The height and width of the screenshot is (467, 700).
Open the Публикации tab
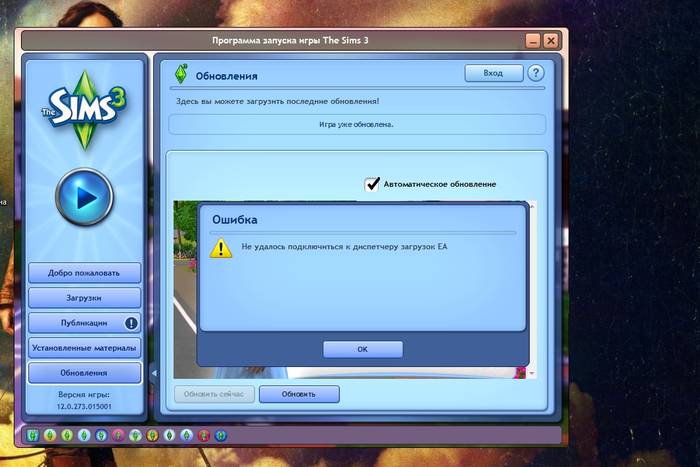pos(84,323)
